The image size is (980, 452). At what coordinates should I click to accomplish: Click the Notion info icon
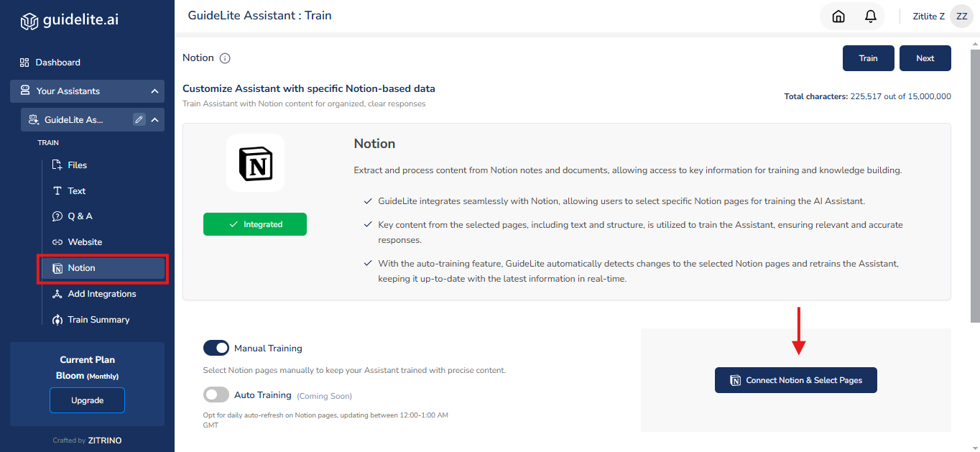pyautogui.click(x=225, y=58)
